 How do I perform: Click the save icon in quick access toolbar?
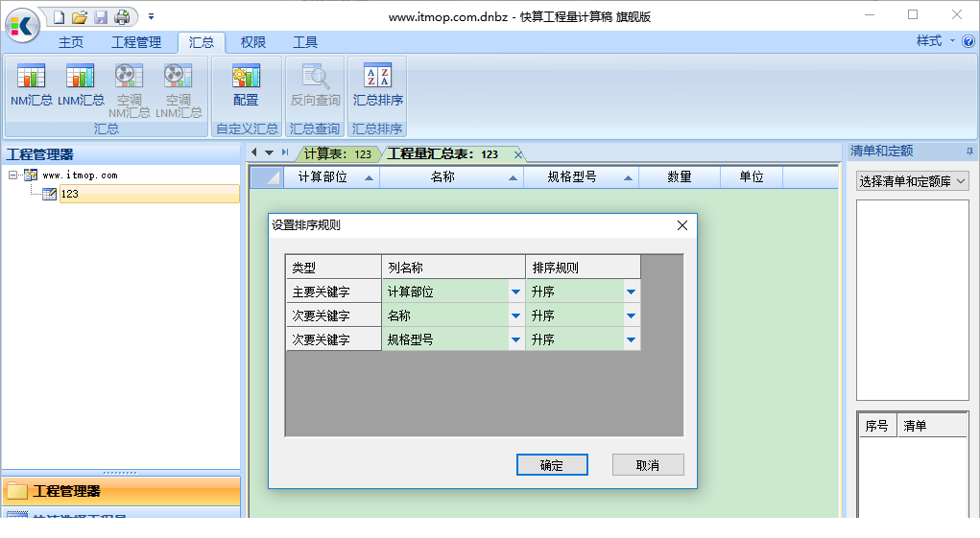tap(101, 17)
